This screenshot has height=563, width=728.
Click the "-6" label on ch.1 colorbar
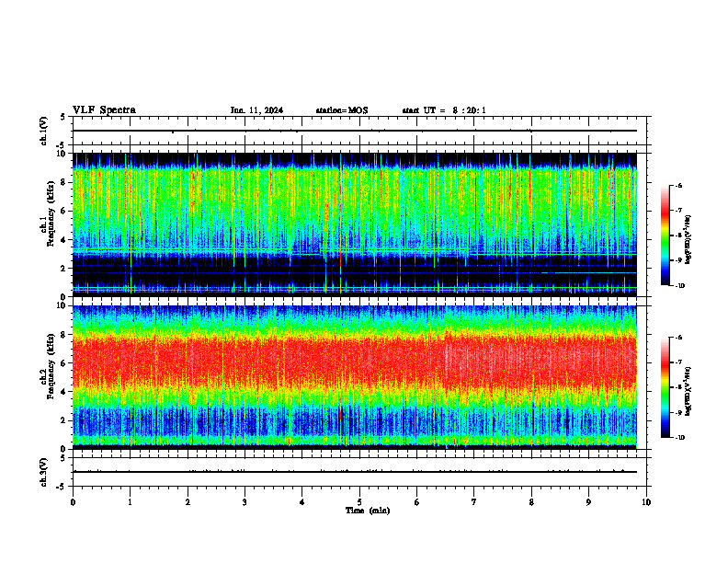point(678,186)
